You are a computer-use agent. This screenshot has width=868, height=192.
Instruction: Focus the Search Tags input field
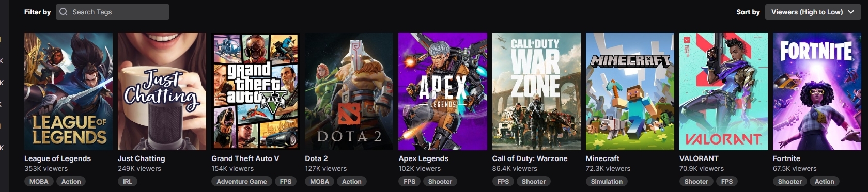pyautogui.click(x=113, y=12)
